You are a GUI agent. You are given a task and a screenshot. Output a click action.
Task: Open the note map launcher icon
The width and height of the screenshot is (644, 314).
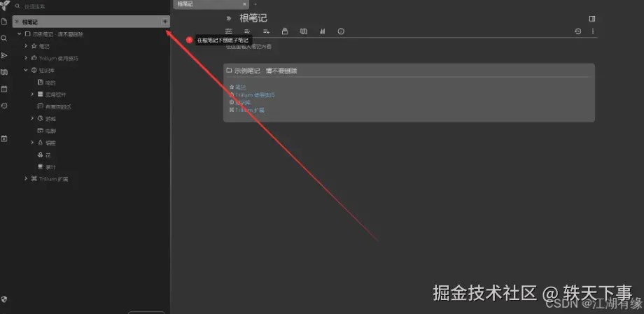click(x=4, y=72)
